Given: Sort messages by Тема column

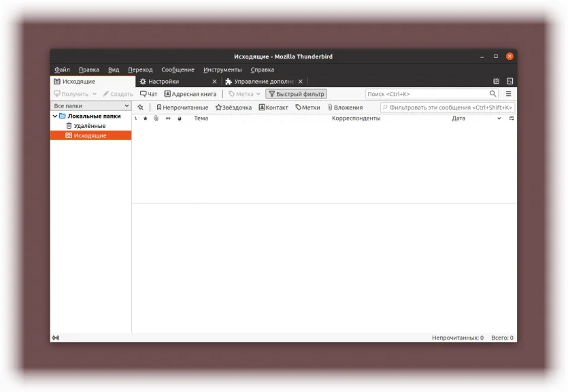Looking at the screenshot, I should click(201, 118).
